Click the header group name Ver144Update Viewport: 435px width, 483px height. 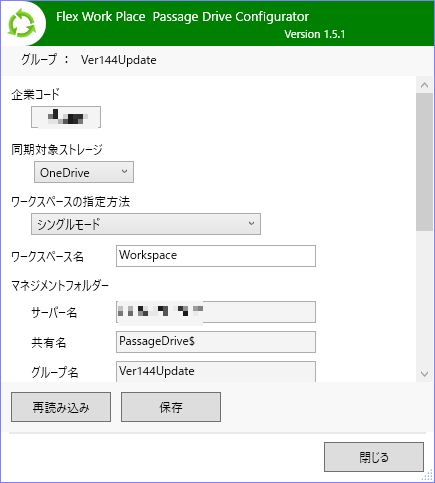pos(119,60)
